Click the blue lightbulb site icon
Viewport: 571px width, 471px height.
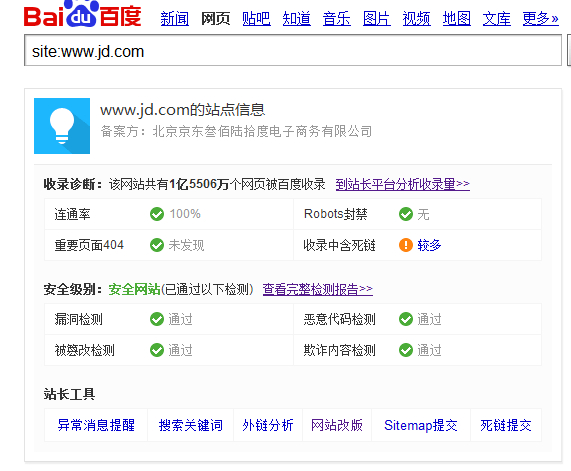(62, 126)
